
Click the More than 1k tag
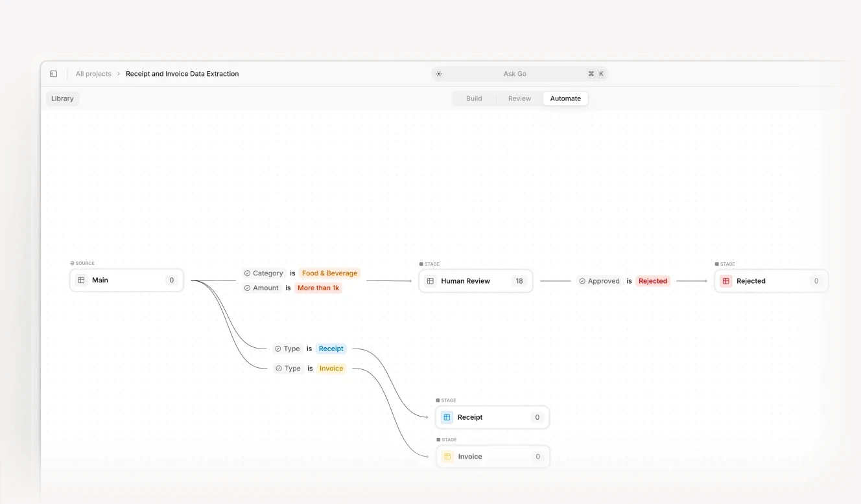coord(318,288)
